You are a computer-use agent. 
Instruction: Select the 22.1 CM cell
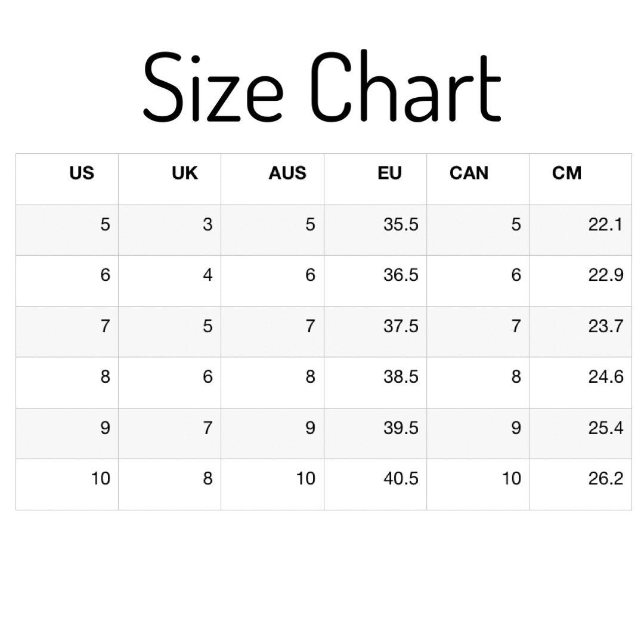click(x=605, y=224)
